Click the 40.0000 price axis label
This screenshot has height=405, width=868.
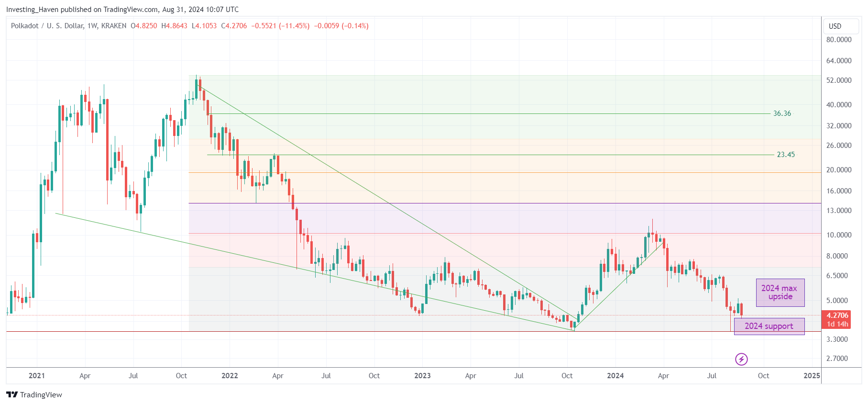click(x=839, y=105)
